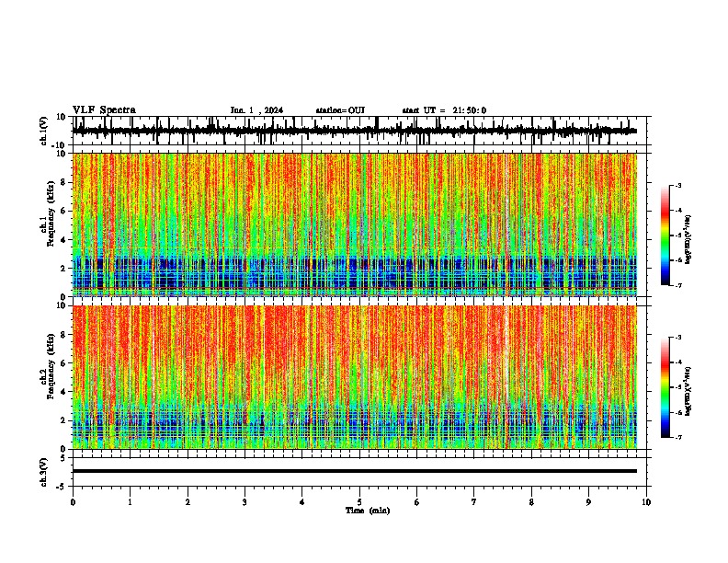Screen dimensions: 728x563
Task: Click the ch.1 color bar 'log(PSD)' unit label
Action: (x=688, y=240)
